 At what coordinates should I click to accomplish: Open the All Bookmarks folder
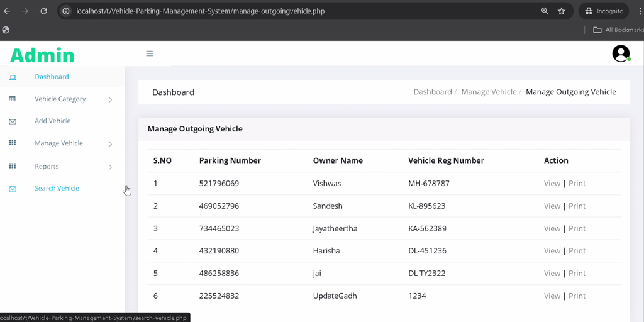[x=618, y=30]
